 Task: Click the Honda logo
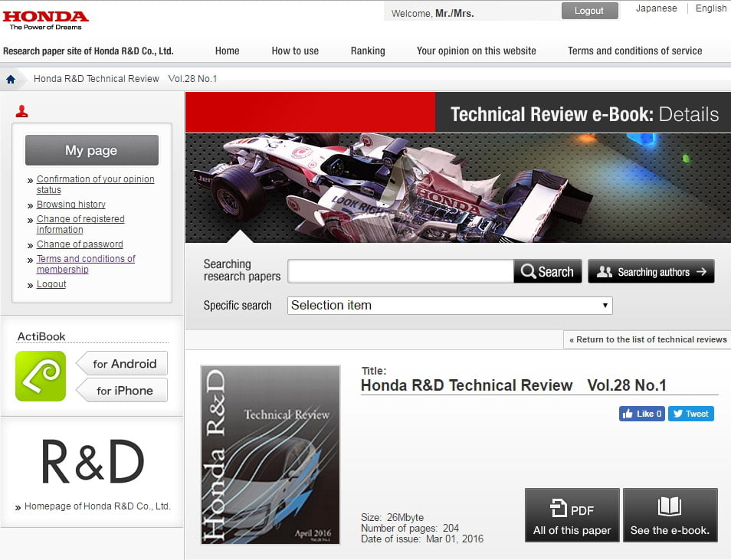click(x=45, y=20)
